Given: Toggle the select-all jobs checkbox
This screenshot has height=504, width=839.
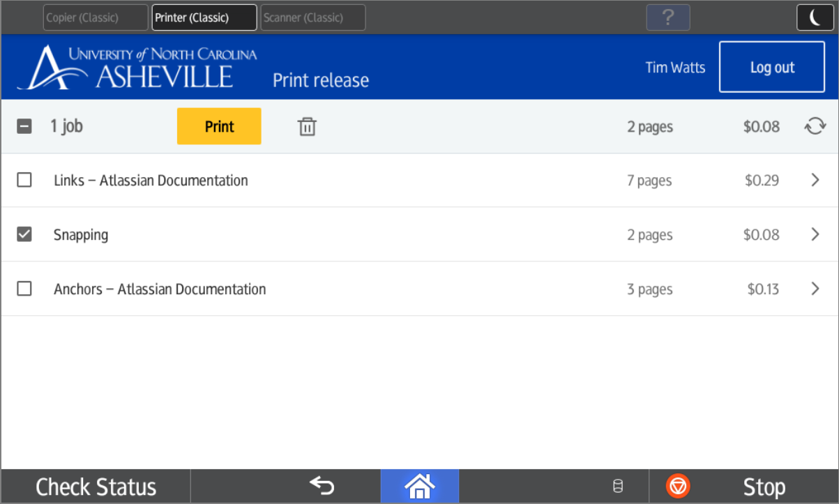Looking at the screenshot, I should click(x=24, y=127).
